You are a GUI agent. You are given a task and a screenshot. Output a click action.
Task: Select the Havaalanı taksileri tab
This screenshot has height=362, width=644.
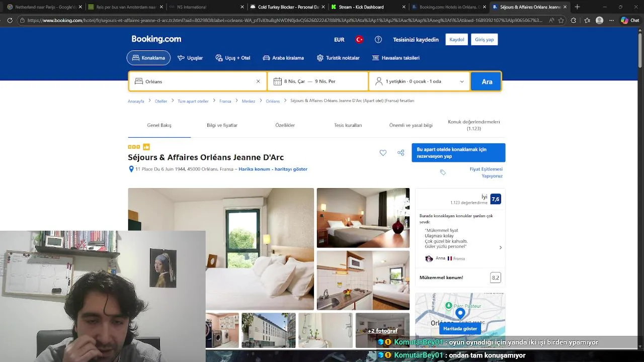pyautogui.click(x=396, y=58)
